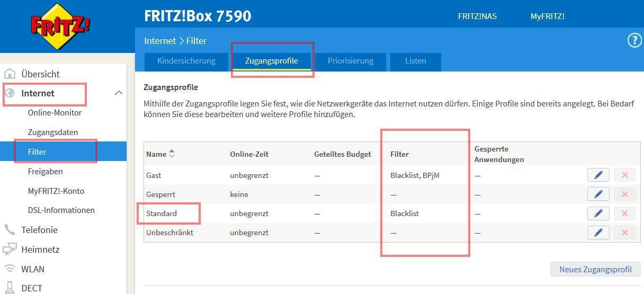Switch to the Kindersicherung tab
Image resolution: width=644 pixels, height=294 pixels.
[186, 61]
